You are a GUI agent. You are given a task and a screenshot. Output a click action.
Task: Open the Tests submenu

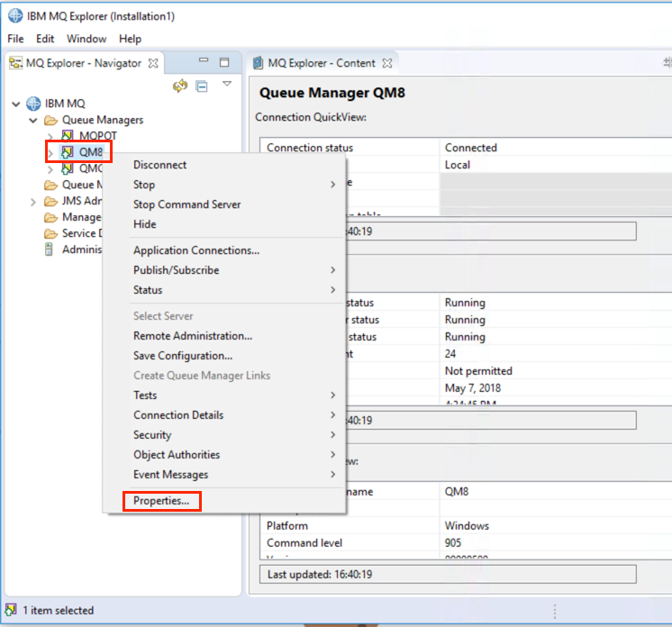tap(223, 395)
